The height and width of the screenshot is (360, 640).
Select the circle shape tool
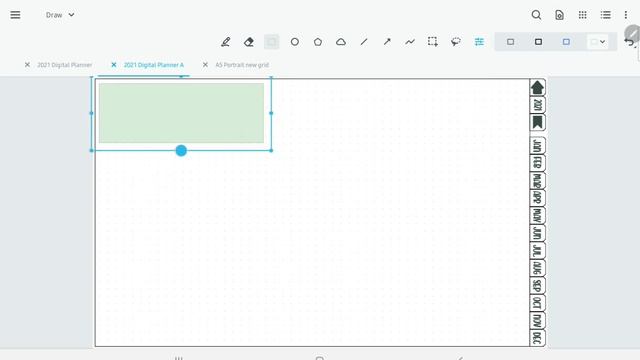(x=295, y=42)
